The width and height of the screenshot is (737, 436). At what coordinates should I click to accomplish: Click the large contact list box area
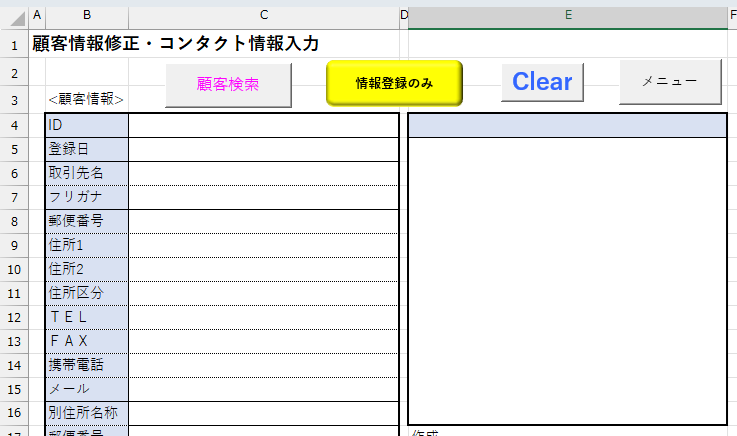(567, 280)
